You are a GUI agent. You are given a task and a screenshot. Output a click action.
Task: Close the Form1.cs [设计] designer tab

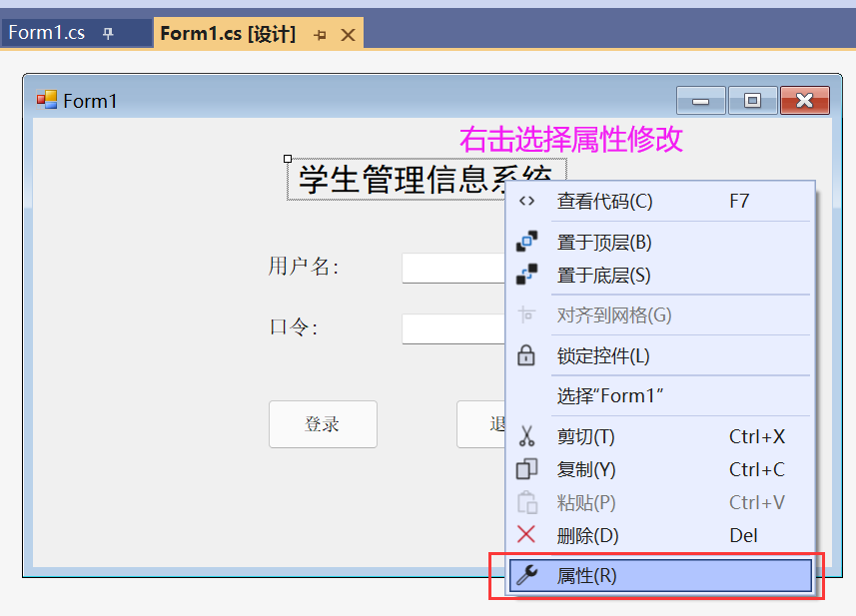pos(348,35)
